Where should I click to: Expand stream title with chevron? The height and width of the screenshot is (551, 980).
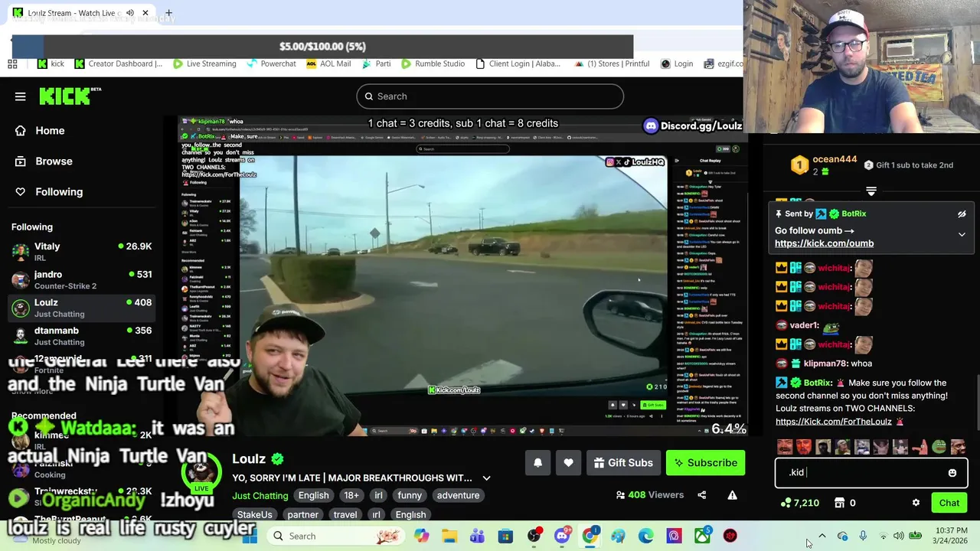click(486, 478)
